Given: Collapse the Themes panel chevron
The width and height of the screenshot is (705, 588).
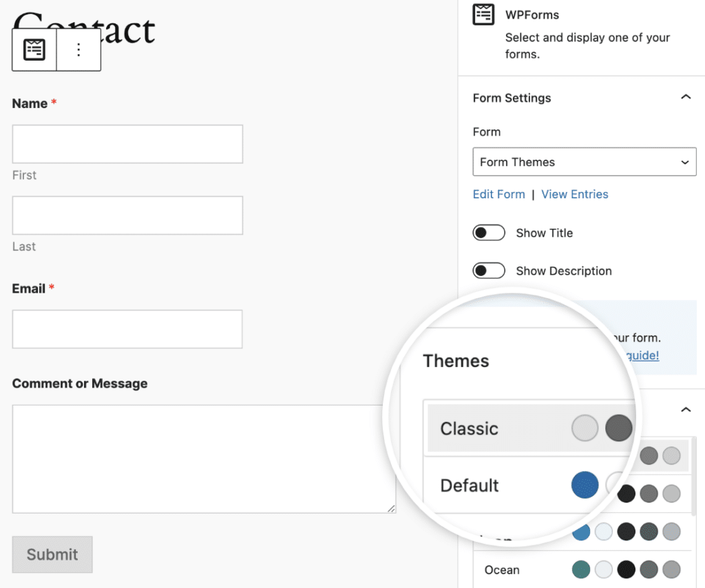Looking at the screenshot, I should coord(685,410).
